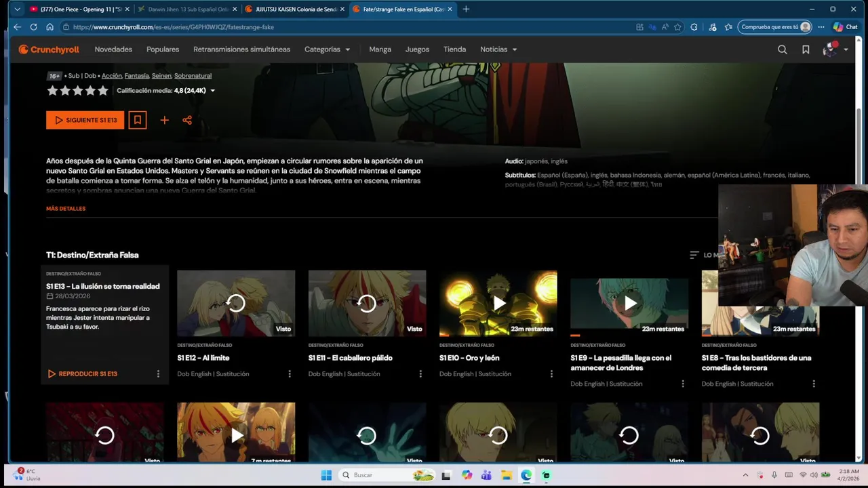Viewport: 868px width, 488px height.
Task: Open the Acción genre link
Action: 111,76
